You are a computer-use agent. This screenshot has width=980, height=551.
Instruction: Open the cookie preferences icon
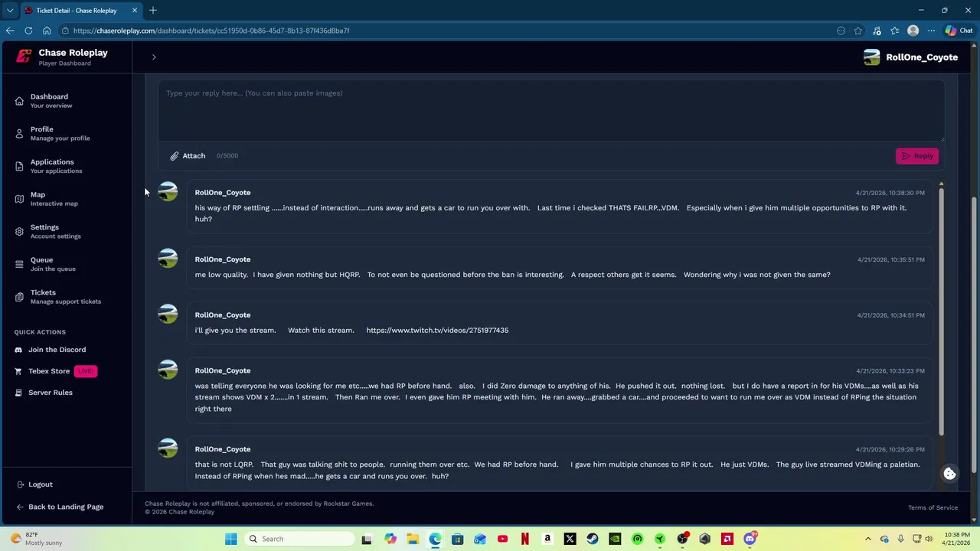click(949, 474)
